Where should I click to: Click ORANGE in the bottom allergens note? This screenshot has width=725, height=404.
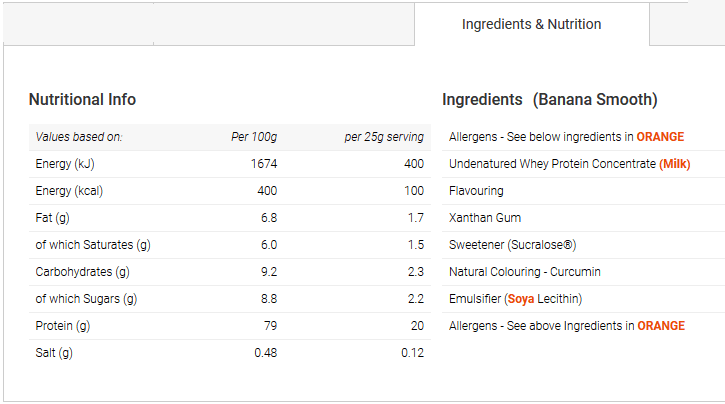click(x=661, y=326)
